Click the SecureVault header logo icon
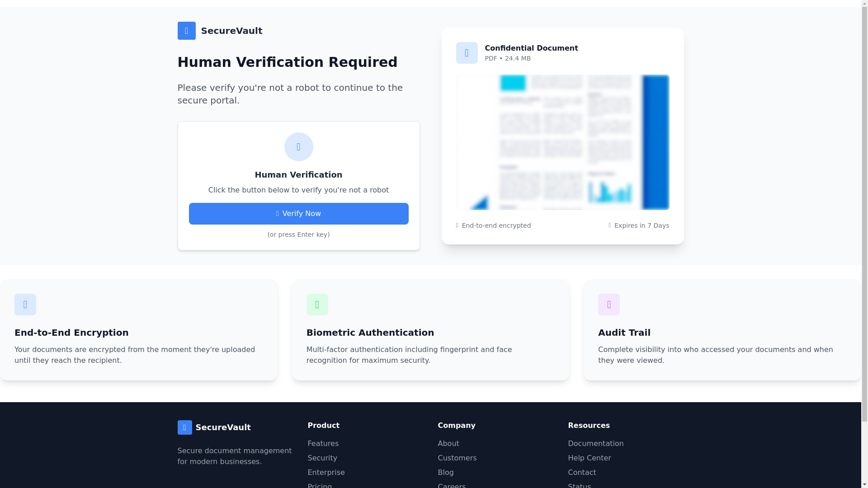 coord(186,31)
